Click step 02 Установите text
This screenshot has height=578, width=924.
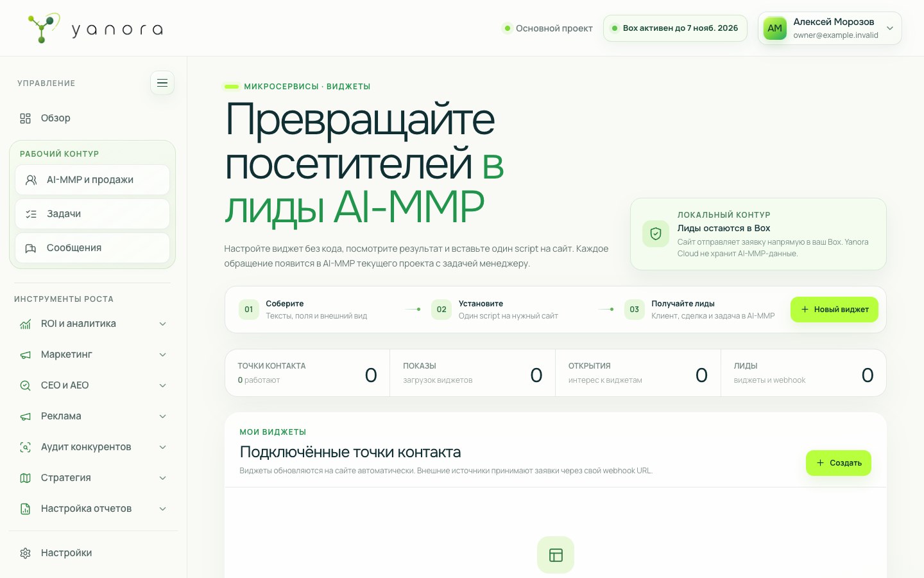[x=481, y=304]
